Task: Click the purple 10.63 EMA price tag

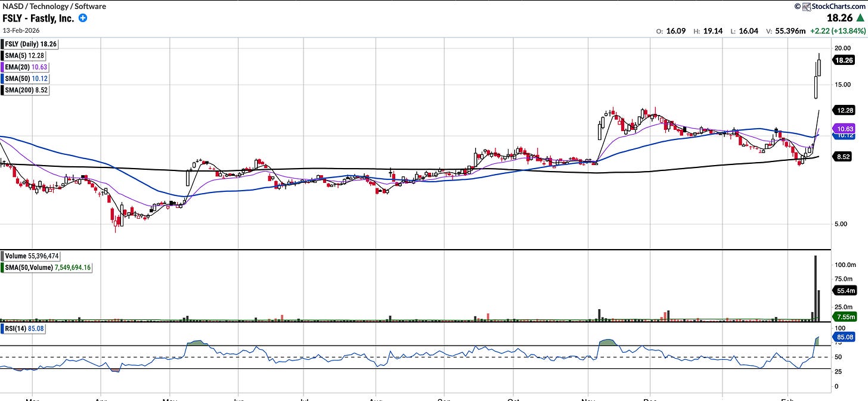Action: [x=845, y=129]
